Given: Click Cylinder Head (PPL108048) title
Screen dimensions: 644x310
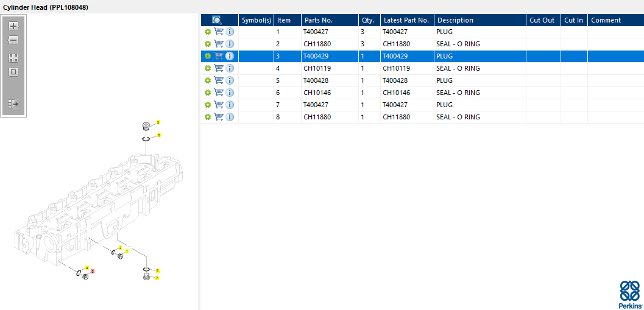Looking at the screenshot, I should coord(46,7).
